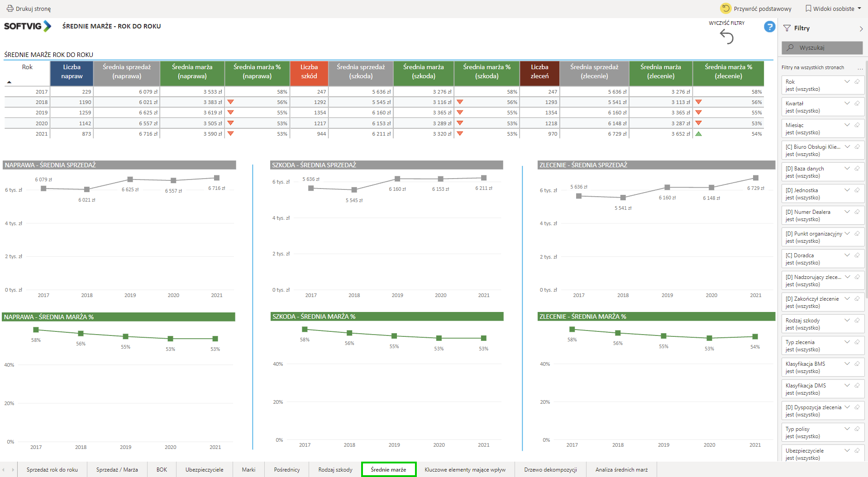Open the Drzewo dekompozycji tab
Screen dimensions: 868x477
(550, 470)
